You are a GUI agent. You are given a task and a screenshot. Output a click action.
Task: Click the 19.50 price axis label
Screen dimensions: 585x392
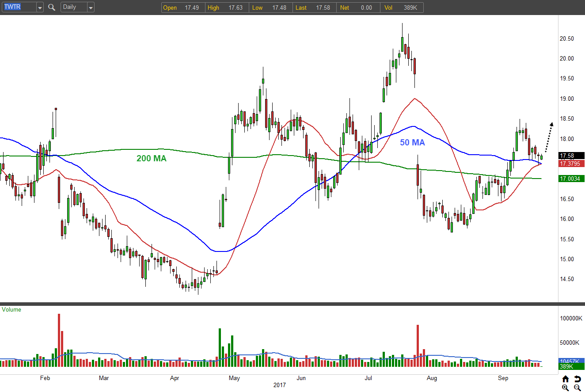[x=567, y=79]
